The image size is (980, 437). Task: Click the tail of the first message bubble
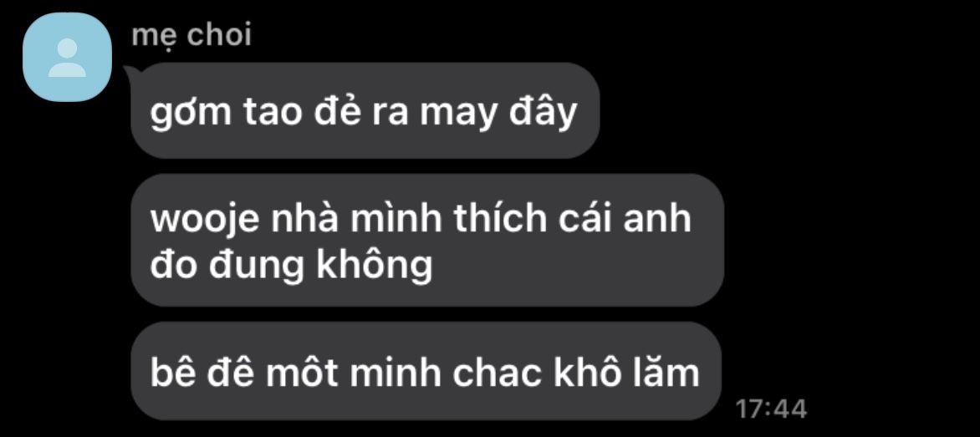131,72
